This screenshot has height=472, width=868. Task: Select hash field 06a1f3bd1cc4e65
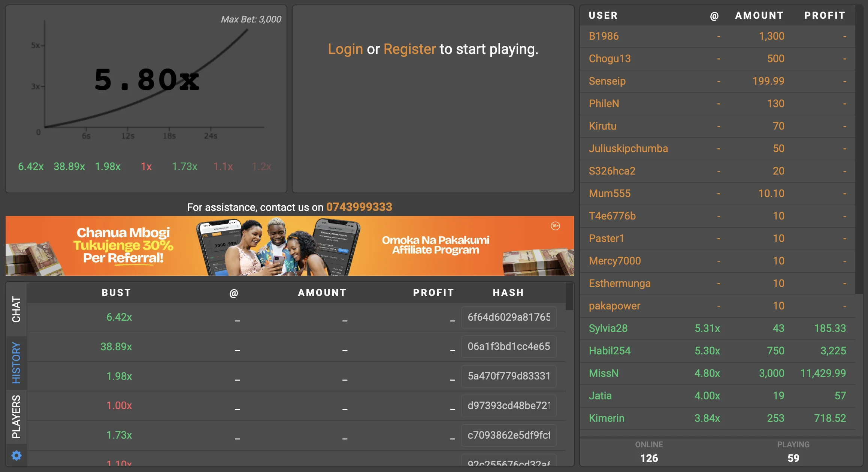tap(509, 347)
